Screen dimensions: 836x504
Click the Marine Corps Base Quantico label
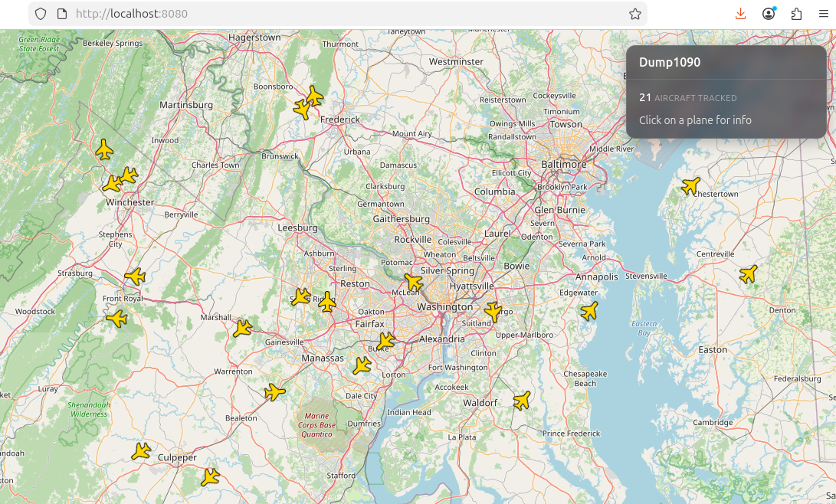click(x=316, y=425)
